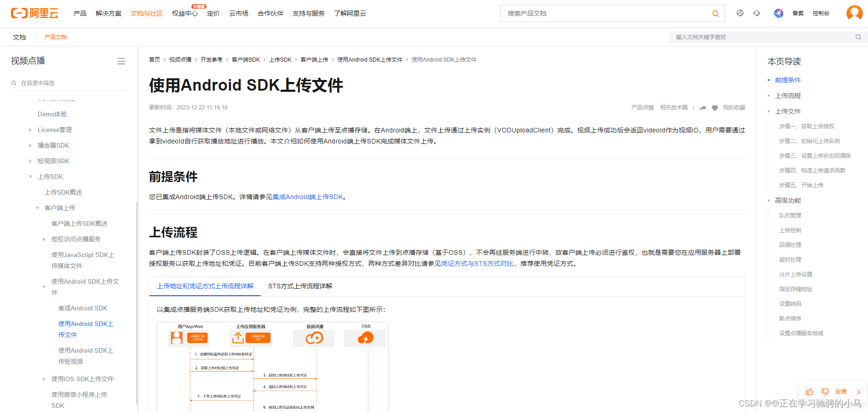Click the heart favorite icon

tap(715, 108)
